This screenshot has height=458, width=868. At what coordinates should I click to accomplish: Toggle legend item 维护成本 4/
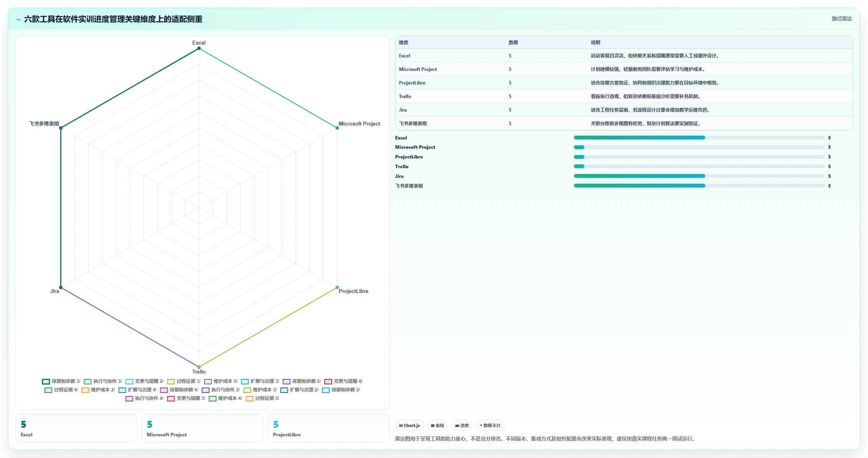point(225,398)
